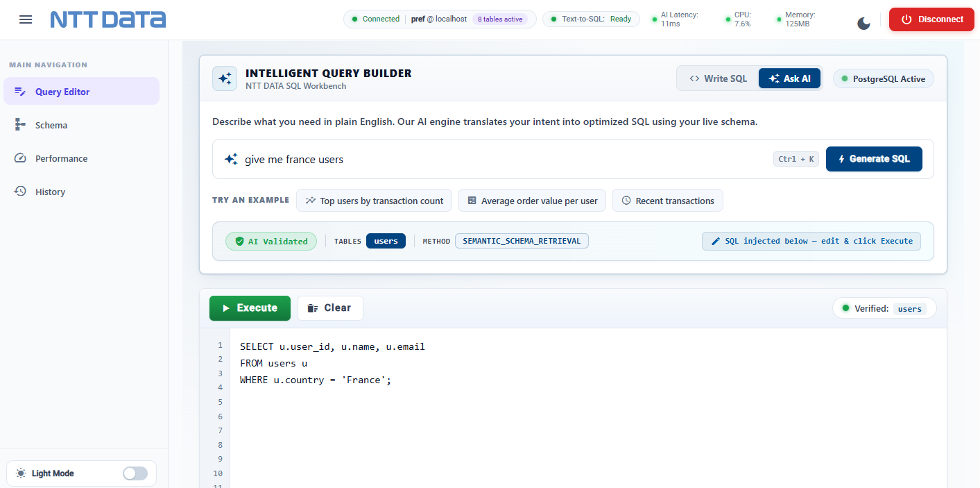Click the CPU 7.6% indicator

tap(738, 19)
